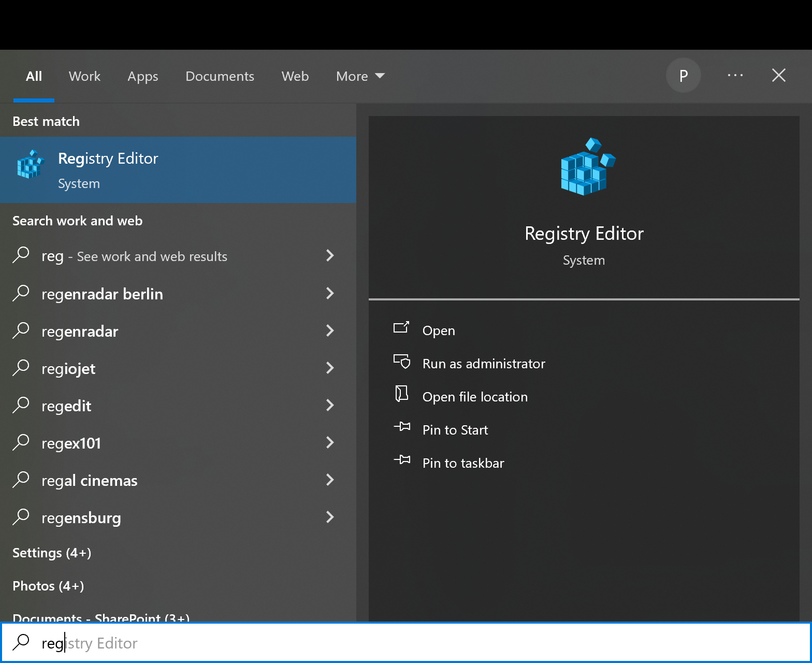Click the Open window icon in actions
Viewport: 812px width, 663px height.
click(401, 327)
